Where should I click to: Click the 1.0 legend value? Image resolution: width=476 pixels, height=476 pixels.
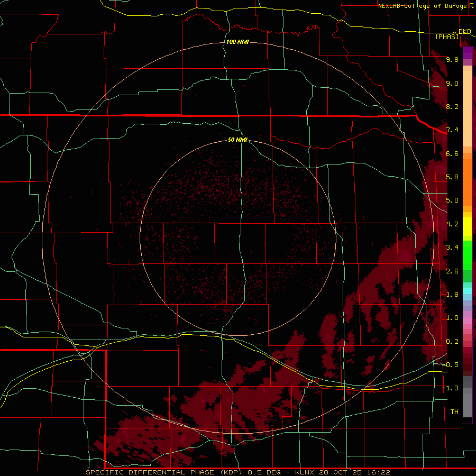pyautogui.click(x=452, y=318)
